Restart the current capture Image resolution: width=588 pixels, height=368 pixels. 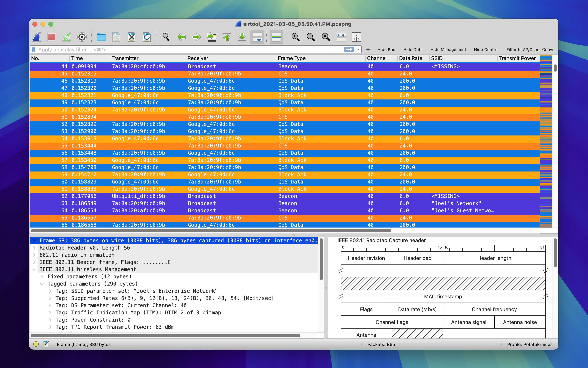[67, 37]
